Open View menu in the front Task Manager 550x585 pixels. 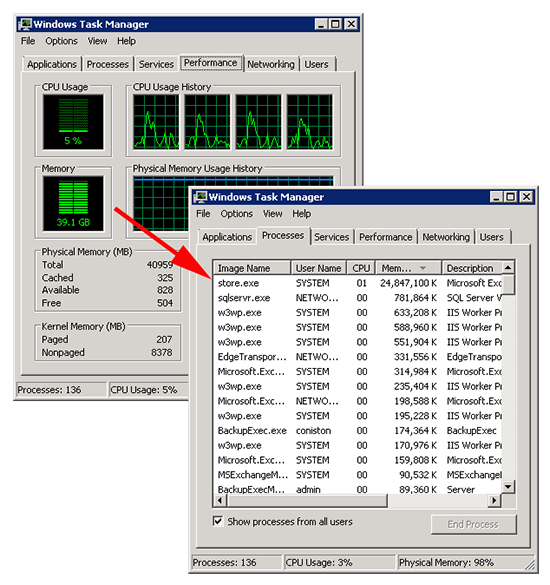(272, 214)
